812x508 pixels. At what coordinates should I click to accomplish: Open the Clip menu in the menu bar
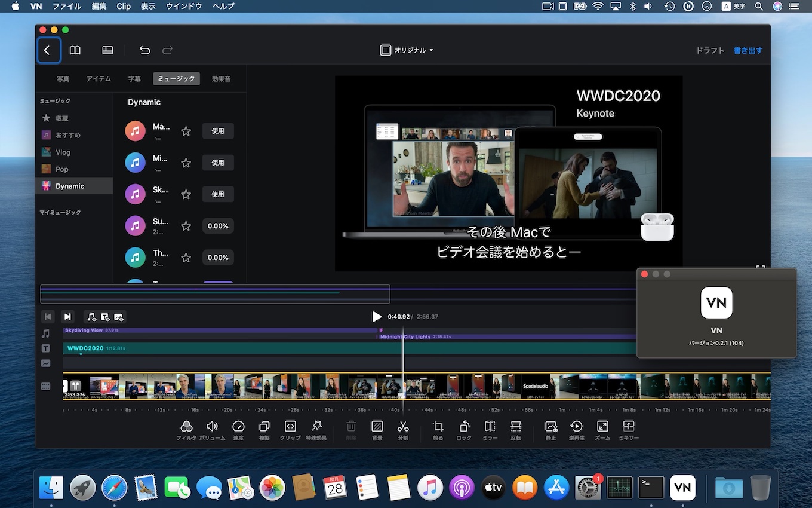pyautogui.click(x=123, y=7)
